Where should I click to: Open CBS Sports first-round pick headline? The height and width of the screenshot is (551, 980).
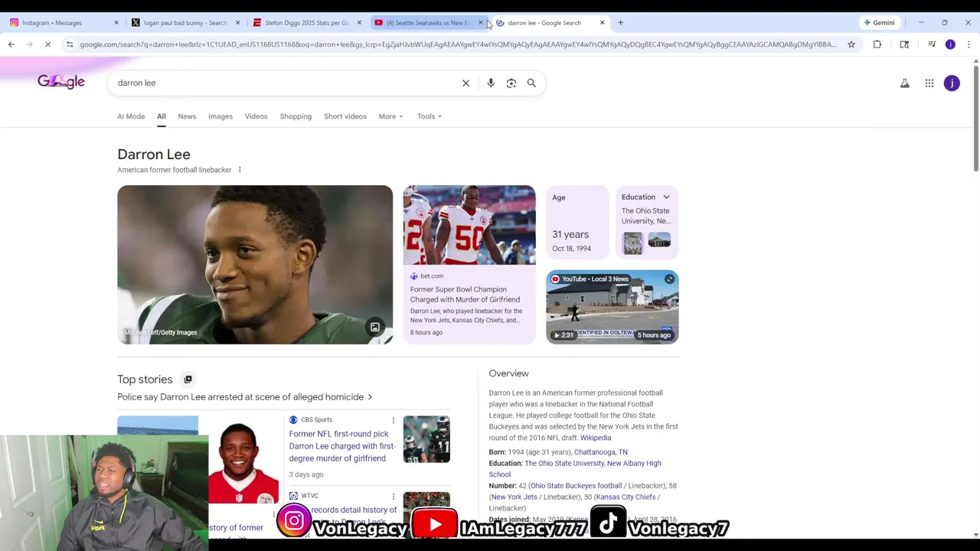click(342, 446)
